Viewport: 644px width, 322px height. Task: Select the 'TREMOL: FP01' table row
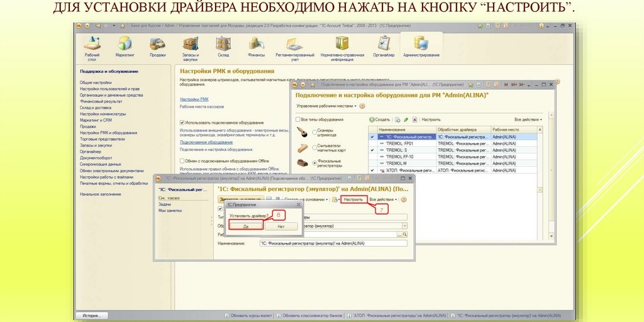pyautogui.click(x=402, y=143)
